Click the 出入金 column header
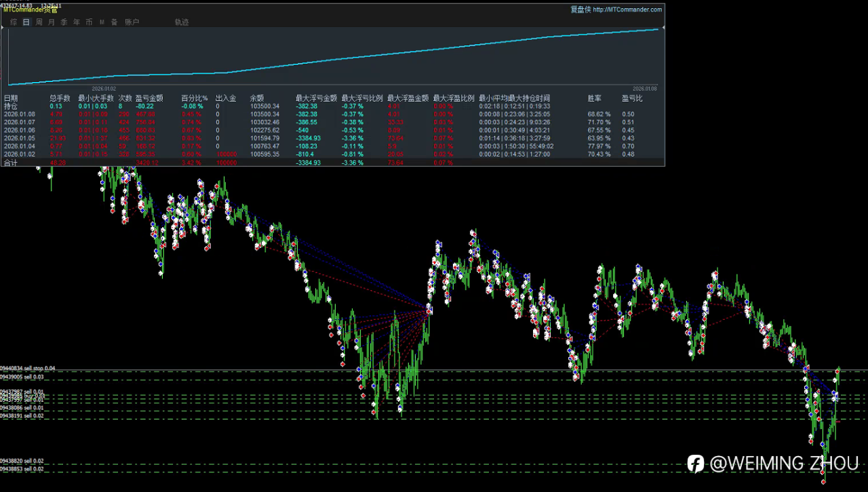Viewport: 868px width, 492px height. 226,98
